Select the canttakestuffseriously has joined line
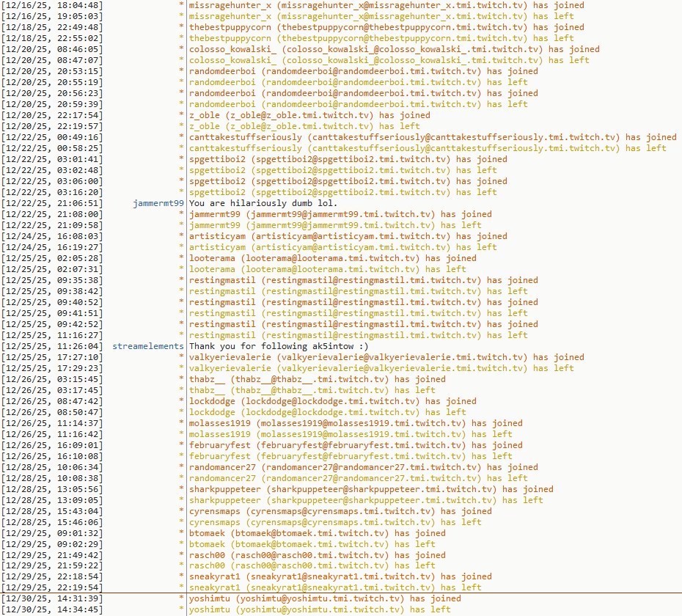This screenshot has height=616, width=682. 432,137
